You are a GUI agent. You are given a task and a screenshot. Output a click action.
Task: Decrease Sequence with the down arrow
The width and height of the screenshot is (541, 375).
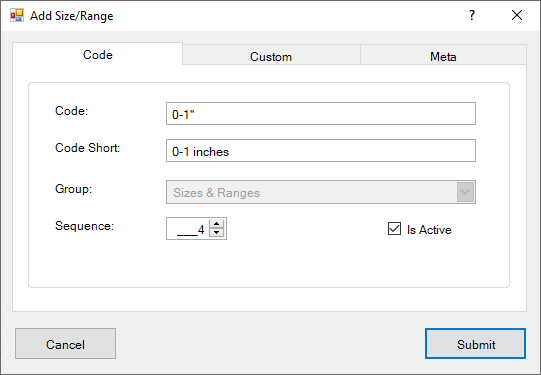[217, 232]
